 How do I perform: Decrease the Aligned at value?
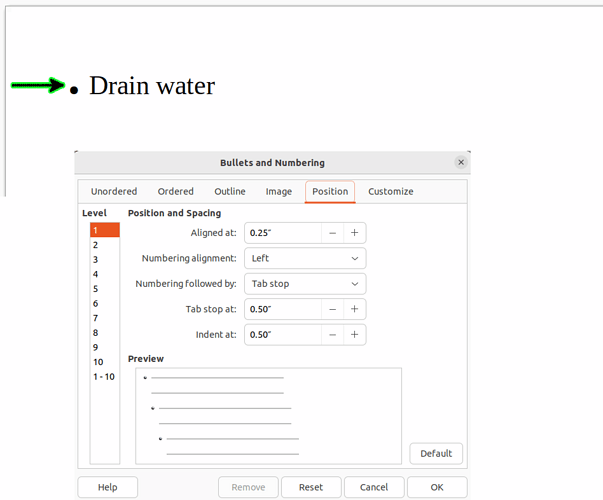point(332,233)
